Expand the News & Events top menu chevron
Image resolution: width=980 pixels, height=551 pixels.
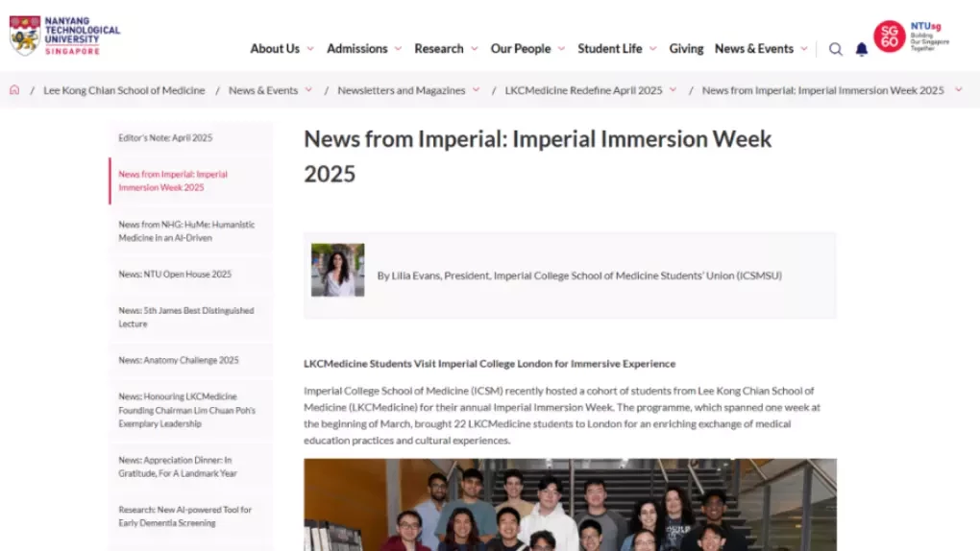pyautogui.click(x=804, y=49)
